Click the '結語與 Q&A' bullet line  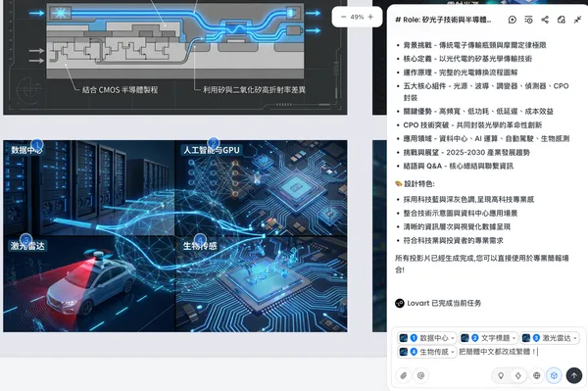click(x=459, y=166)
